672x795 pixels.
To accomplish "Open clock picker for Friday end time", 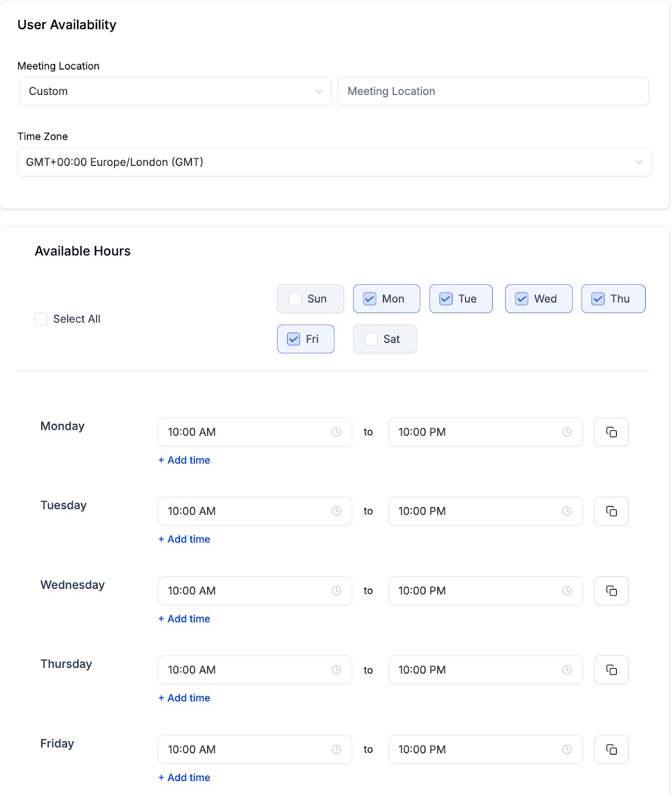I will coord(567,749).
